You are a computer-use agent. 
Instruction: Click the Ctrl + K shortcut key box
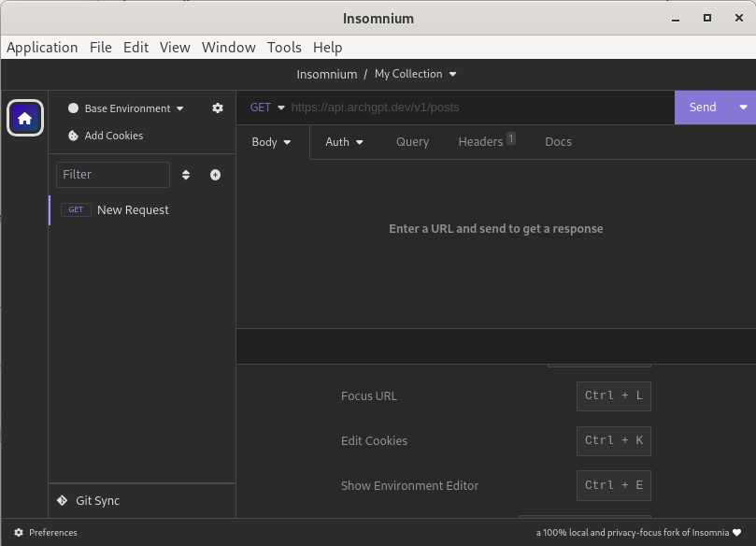point(614,441)
